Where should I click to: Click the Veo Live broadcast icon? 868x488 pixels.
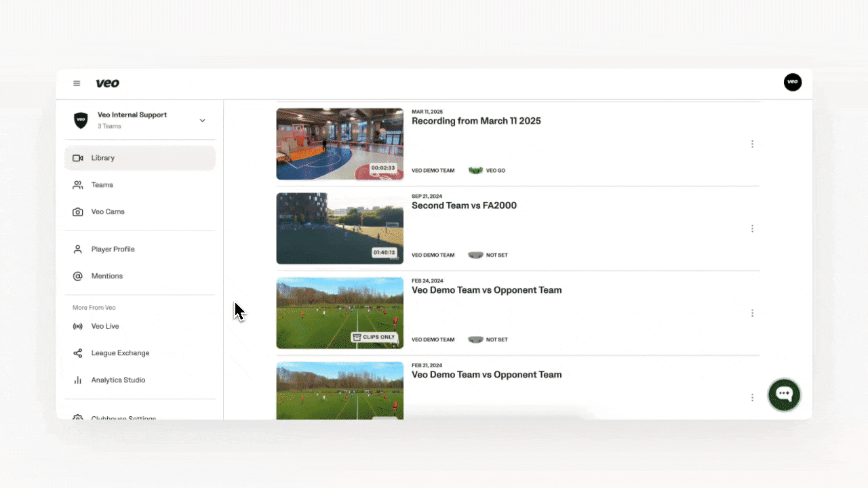78,327
